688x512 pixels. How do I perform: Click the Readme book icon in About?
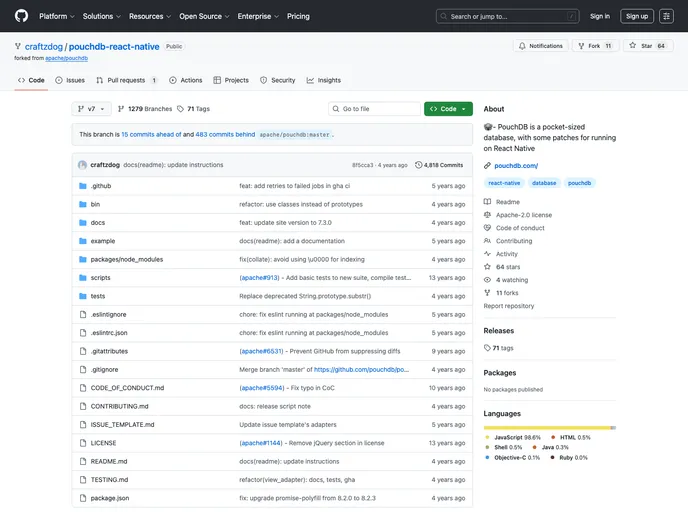tap(487, 202)
